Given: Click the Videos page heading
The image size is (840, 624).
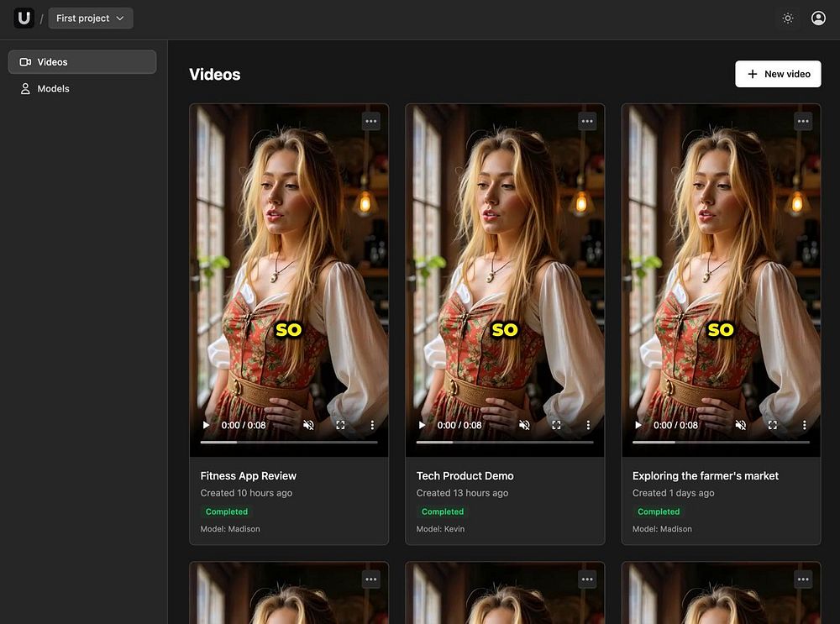Looking at the screenshot, I should pyautogui.click(x=215, y=75).
